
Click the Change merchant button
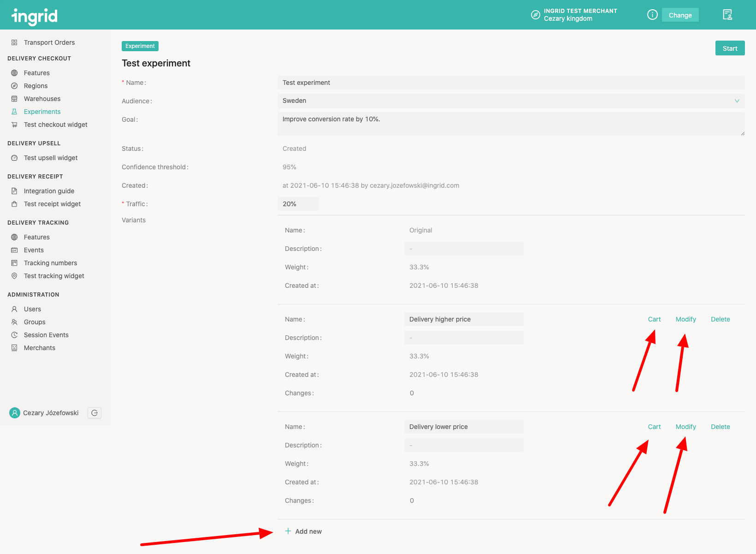pyautogui.click(x=680, y=15)
